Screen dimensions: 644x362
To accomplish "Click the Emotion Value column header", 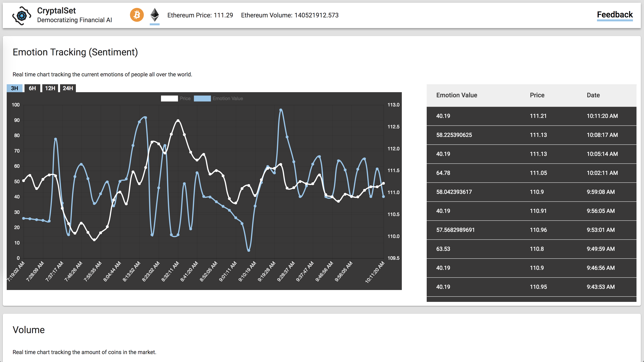I will click(x=457, y=95).
